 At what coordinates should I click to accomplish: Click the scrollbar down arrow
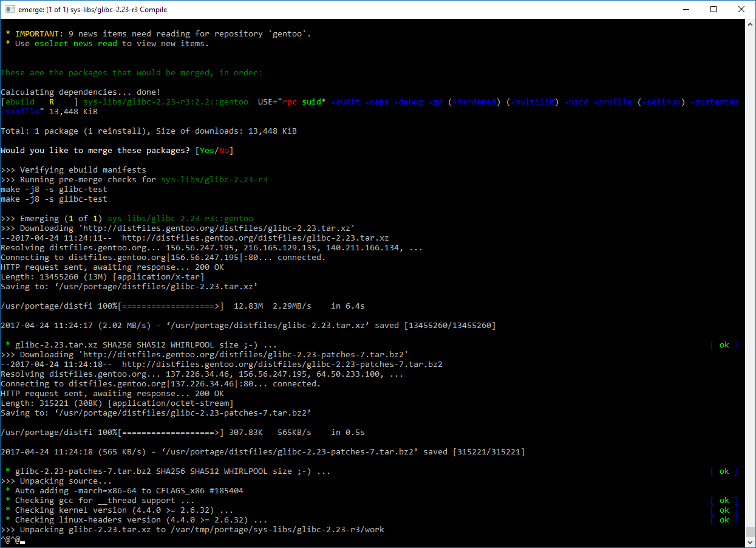751,542
